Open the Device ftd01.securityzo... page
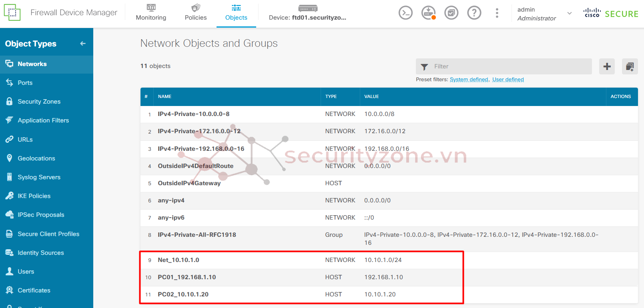Screen dimensions: 644x308 pyautogui.click(x=307, y=13)
